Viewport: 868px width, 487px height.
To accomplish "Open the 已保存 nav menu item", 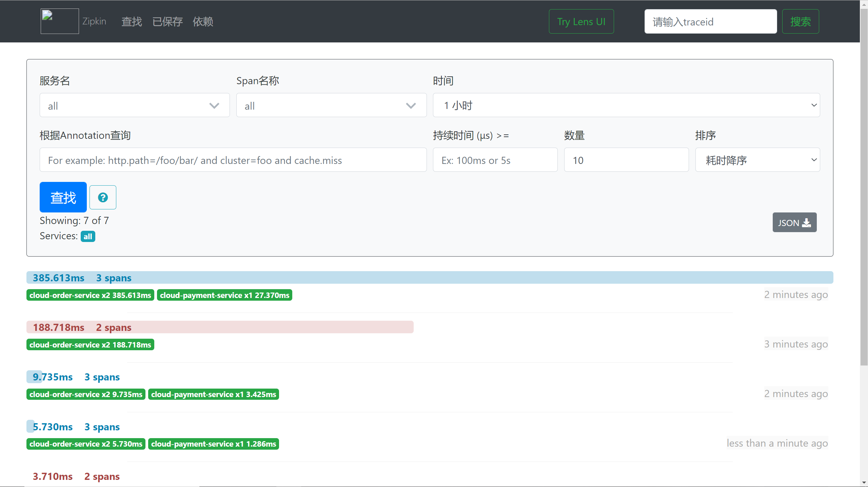I will point(167,22).
